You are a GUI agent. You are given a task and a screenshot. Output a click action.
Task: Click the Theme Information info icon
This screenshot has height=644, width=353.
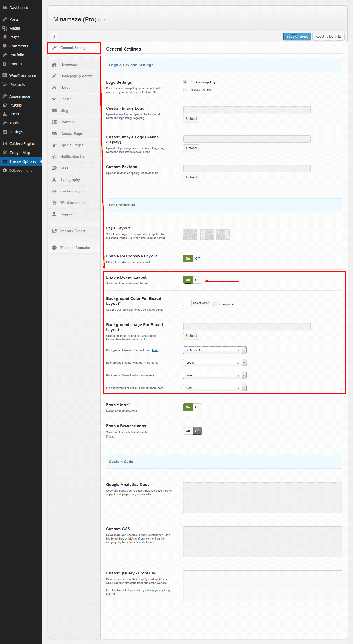[x=54, y=248]
